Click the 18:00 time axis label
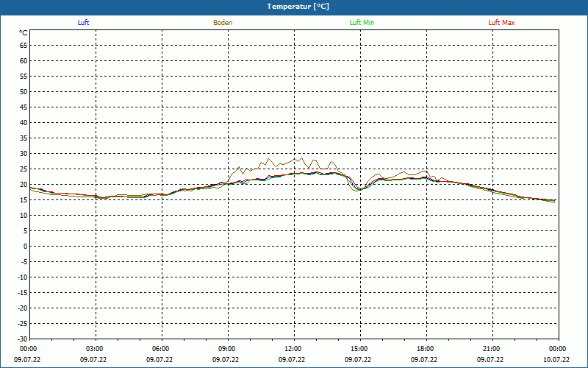Viewport: 588px width, 368px height. [x=426, y=349]
